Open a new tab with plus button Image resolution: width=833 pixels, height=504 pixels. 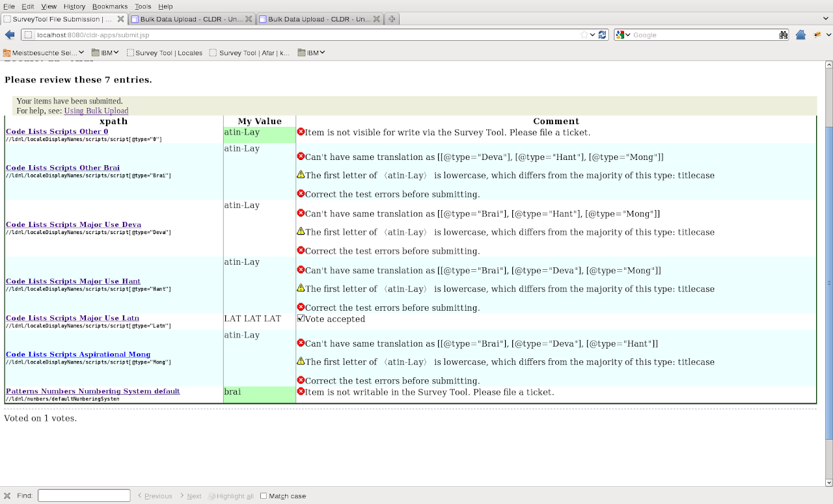[392, 19]
